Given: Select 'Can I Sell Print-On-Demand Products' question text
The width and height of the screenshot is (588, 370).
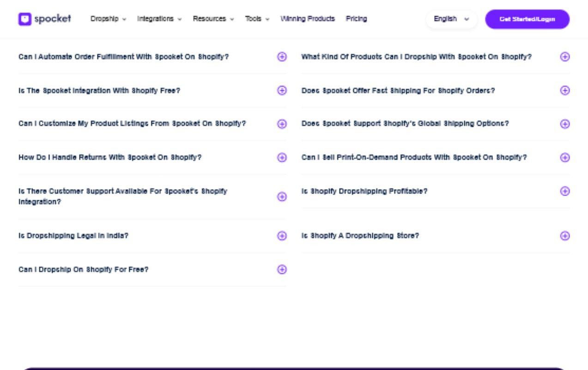Looking at the screenshot, I should tap(414, 158).
